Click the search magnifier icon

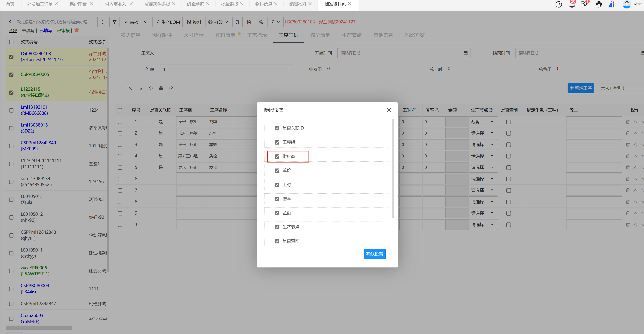pyautogui.click(x=102, y=22)
